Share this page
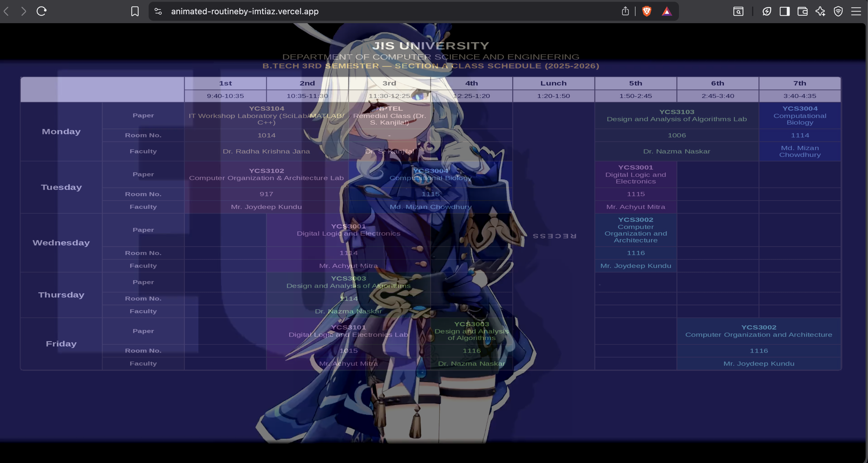The image size is (868, 463). pos(625,11)
